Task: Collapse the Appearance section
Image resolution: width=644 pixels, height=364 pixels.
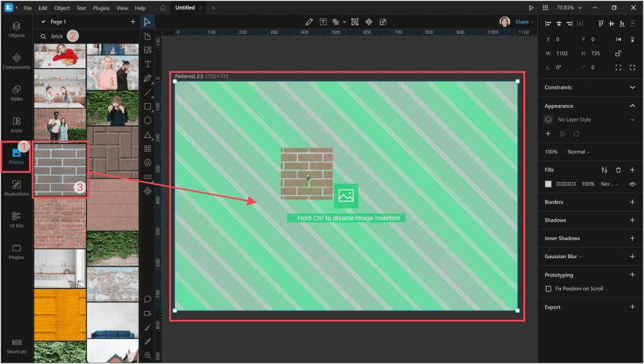Action: click(633, 106)
